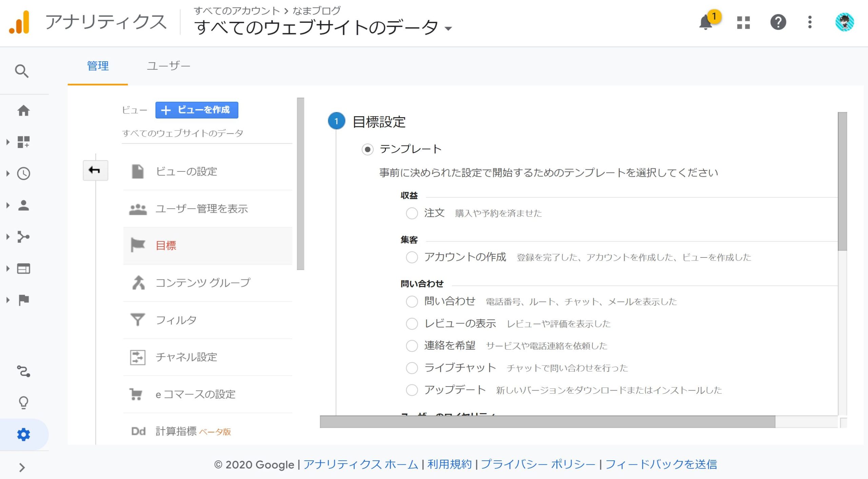Open Attribution path icon in sidebar
868x479 pixels.
pos(23,371)
